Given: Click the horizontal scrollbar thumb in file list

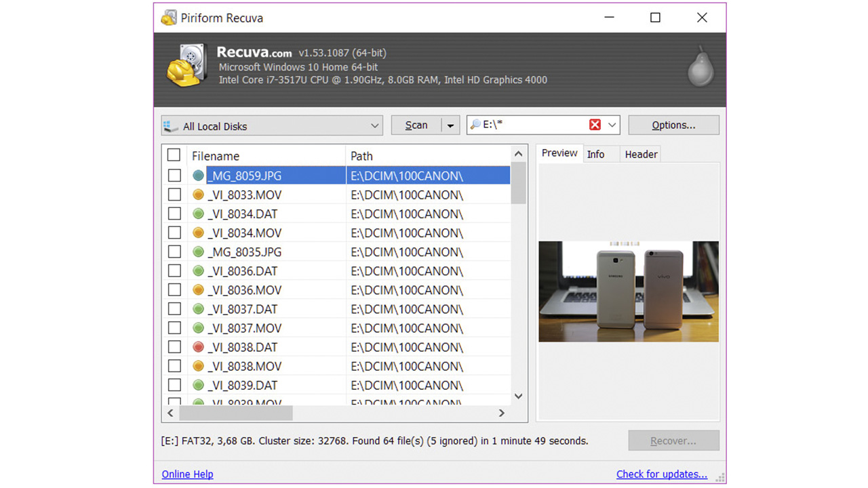Looking at the screenshot, I should click(x=235, y=412).
